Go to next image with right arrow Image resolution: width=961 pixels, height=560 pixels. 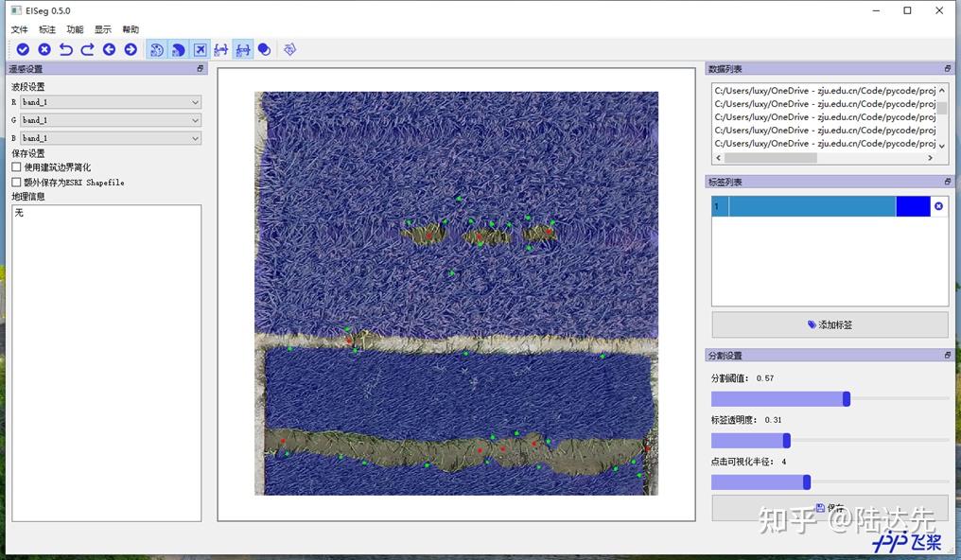(131, 49)
